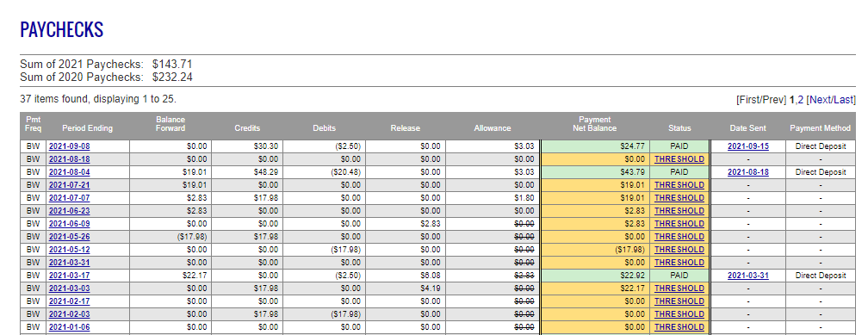This screenshot has height=335, width=868.
Task: Open period ending 2021-02-03 link
Action: 69,314
